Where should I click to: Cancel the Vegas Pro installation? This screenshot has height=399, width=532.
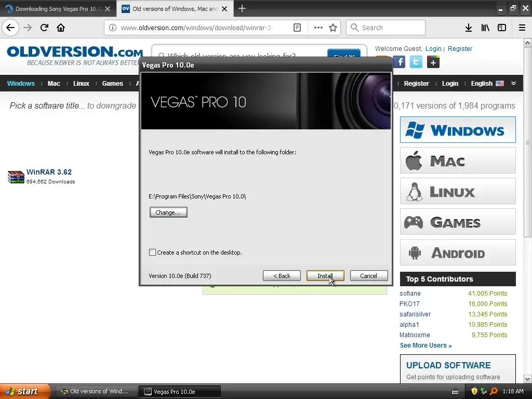point(369,276)
